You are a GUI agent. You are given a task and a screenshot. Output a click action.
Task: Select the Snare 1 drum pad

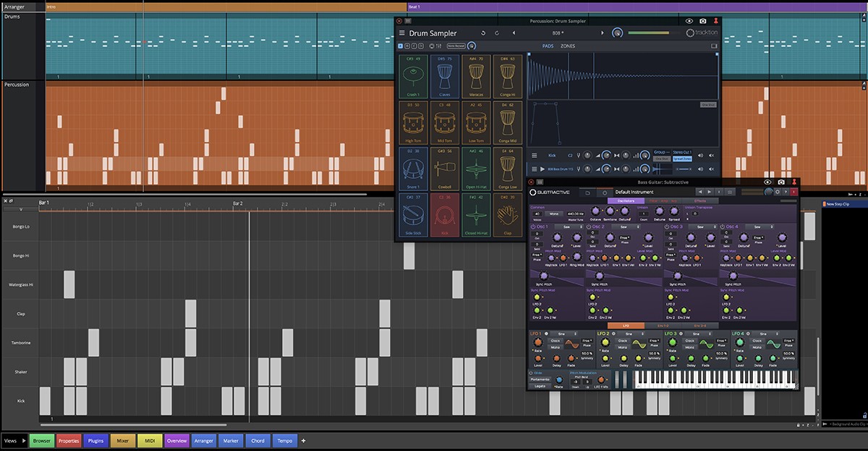(413, 168)
